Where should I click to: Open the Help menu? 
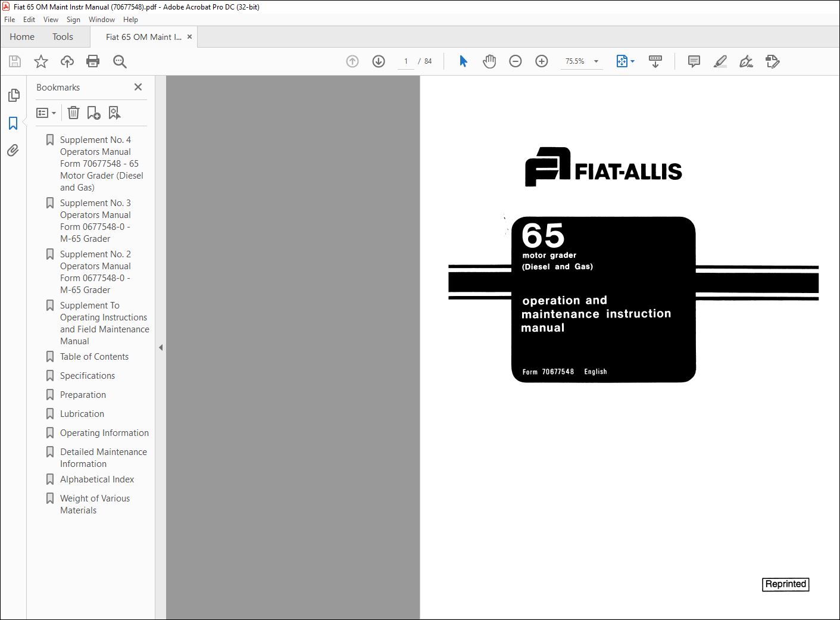(130, 20)
